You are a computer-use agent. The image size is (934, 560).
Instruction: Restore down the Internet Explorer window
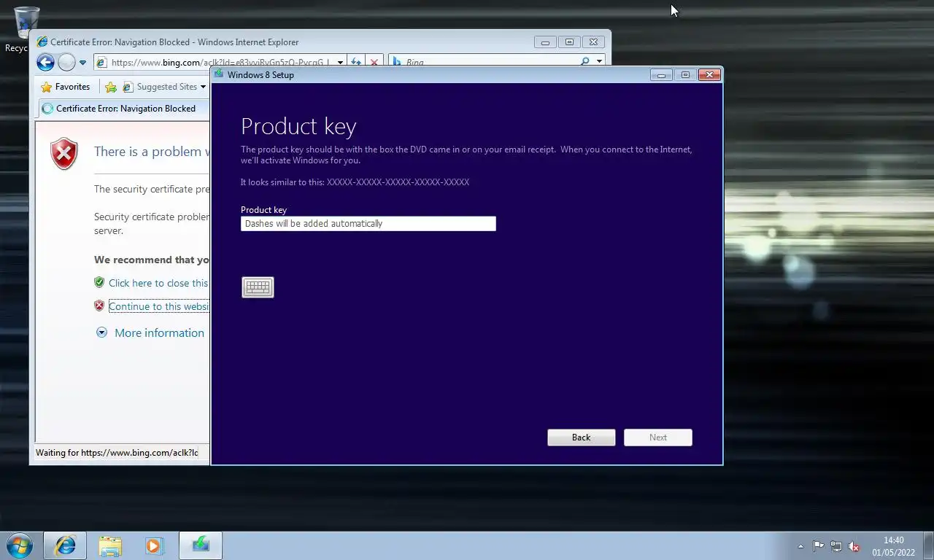pos(569,42)
